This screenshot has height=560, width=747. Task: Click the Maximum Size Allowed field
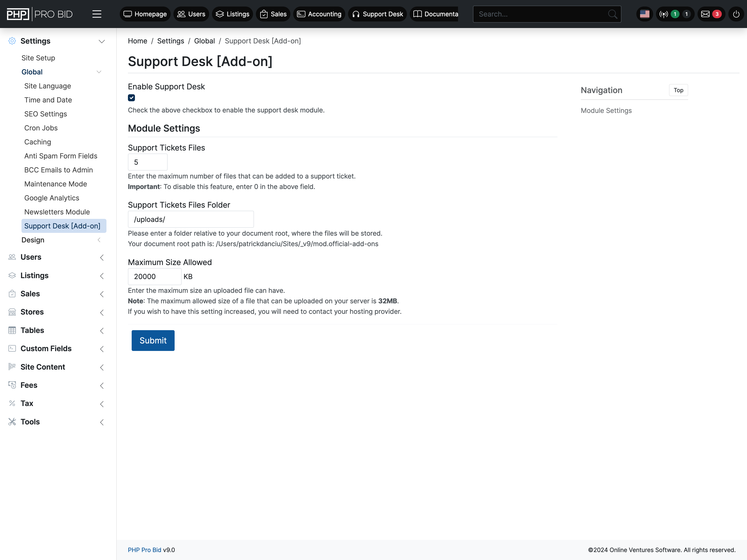coord(154,276)
